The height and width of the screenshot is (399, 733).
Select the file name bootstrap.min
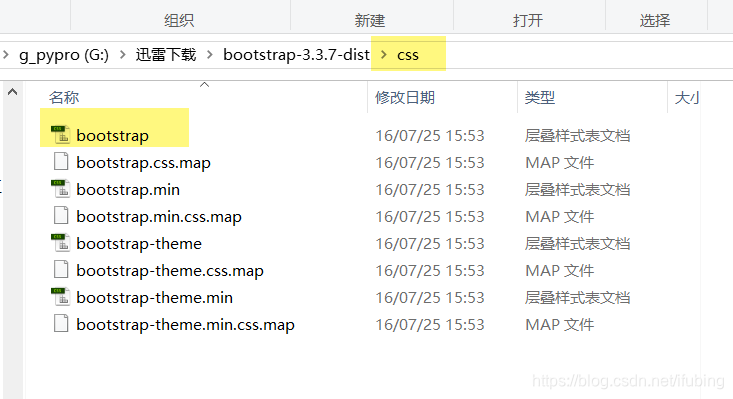(128, 190)
